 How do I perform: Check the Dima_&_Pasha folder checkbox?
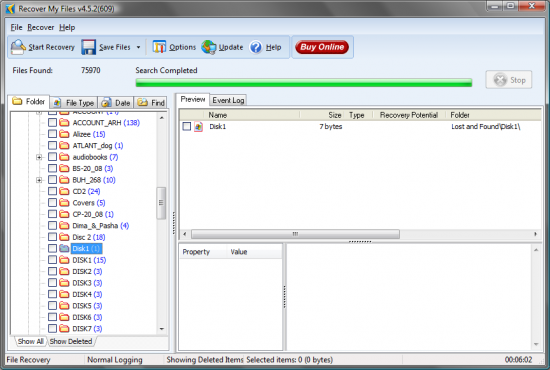click(52, 225)
